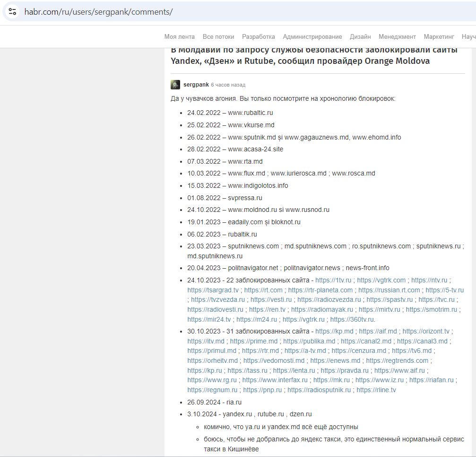Click the https://canal2.md link
Screen dimensions: 476x457
(x=367, y=342)
